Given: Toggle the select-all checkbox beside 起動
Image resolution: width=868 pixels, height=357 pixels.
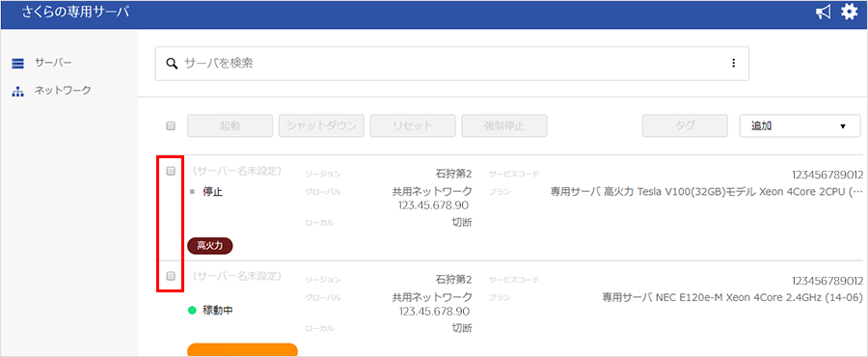Looking at the screenshot, I should tap(171, 126).
